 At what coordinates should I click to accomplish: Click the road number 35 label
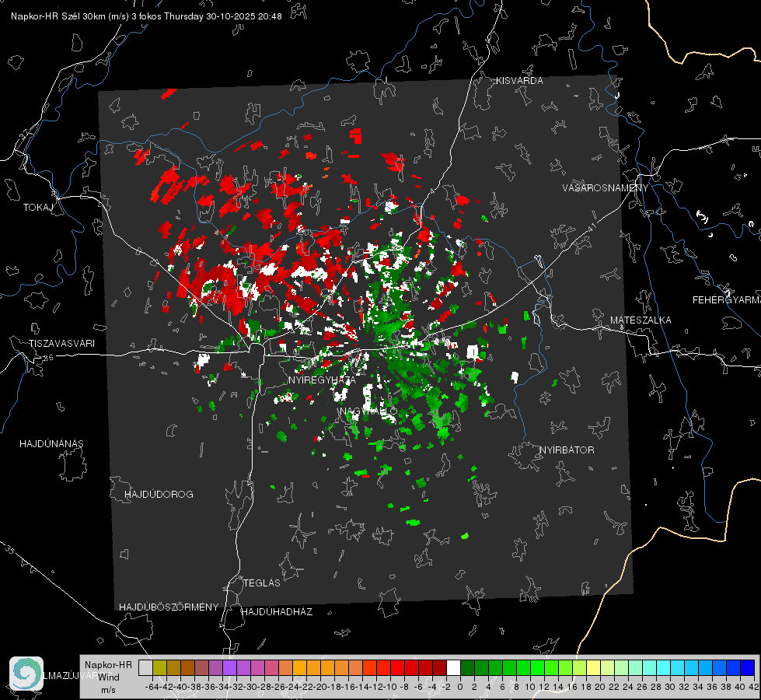point(10,549)
